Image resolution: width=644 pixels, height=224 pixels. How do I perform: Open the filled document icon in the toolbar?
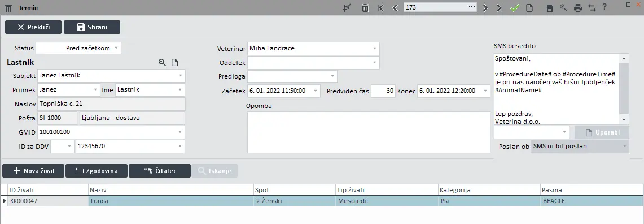pyautogui.click(x=550, y=8)
